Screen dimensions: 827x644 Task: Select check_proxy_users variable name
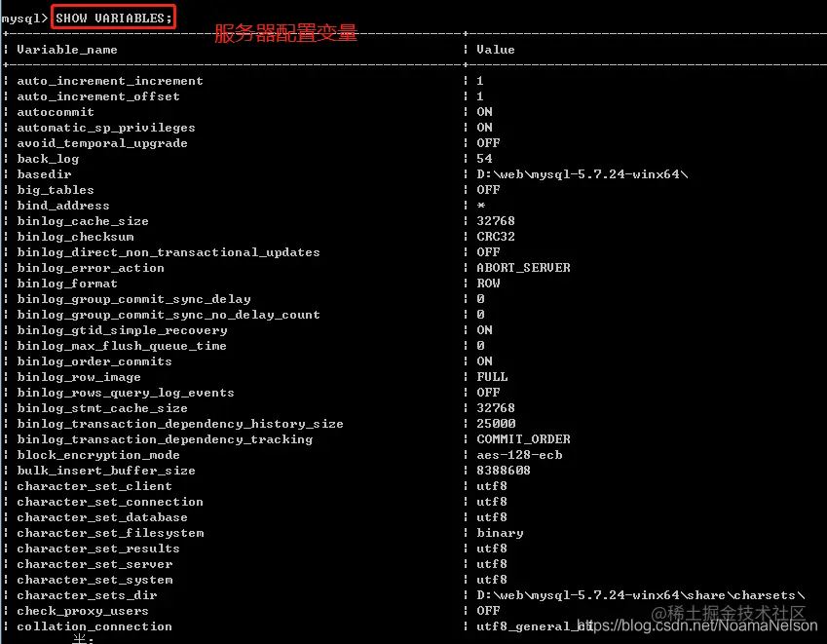click(x=82, y=611)
